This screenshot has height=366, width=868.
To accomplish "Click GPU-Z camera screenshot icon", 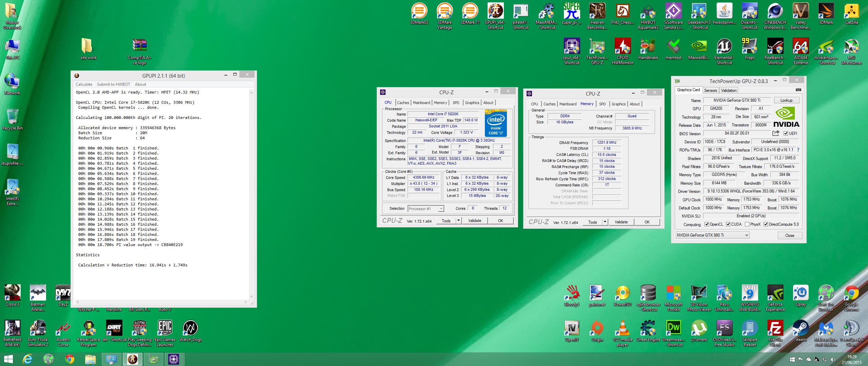I will coord(798,90).
